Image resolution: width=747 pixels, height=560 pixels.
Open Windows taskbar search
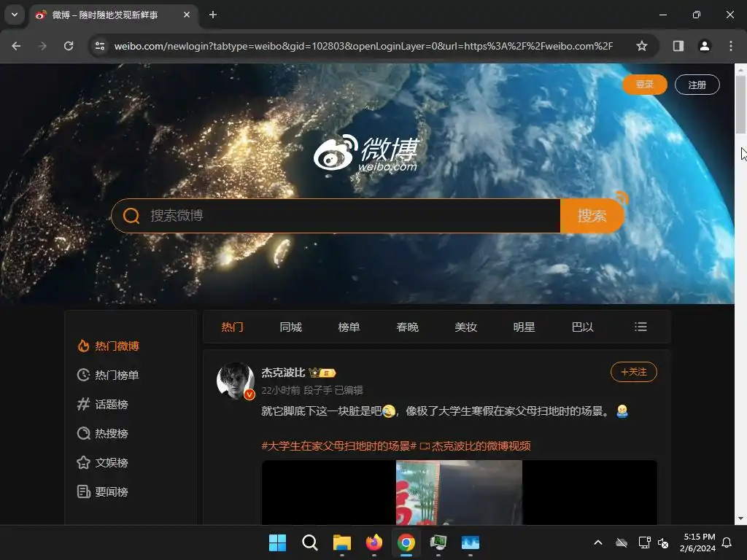click(x=309, y=542)
